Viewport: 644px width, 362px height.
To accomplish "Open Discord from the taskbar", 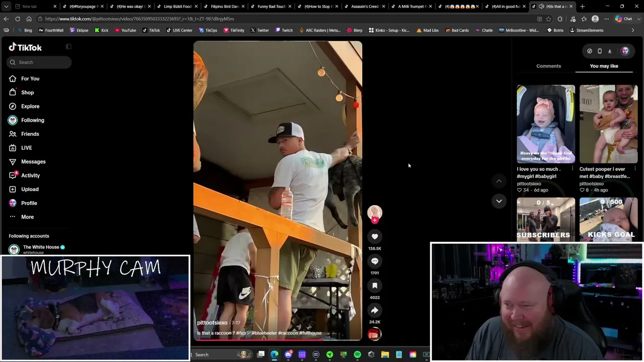I will (288, 354).
